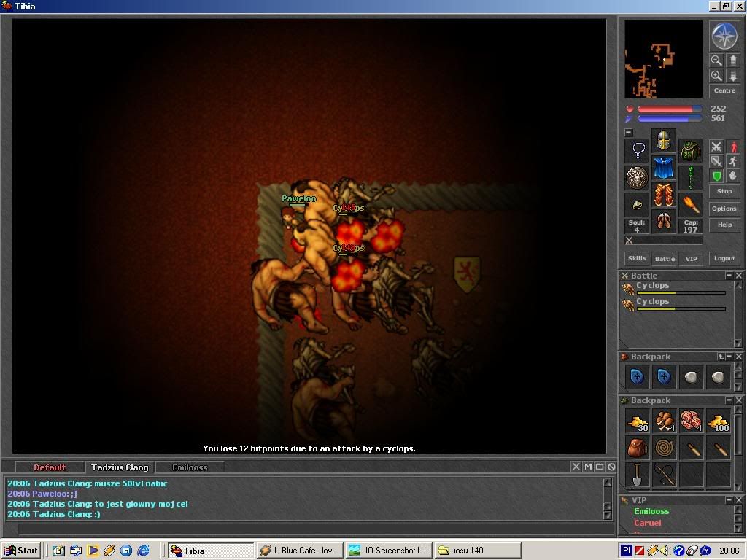The height and width of the screenshot is (560, 747).
Task: Close the Battle panel
Action: pyautogui.click(x=738, y=275)
